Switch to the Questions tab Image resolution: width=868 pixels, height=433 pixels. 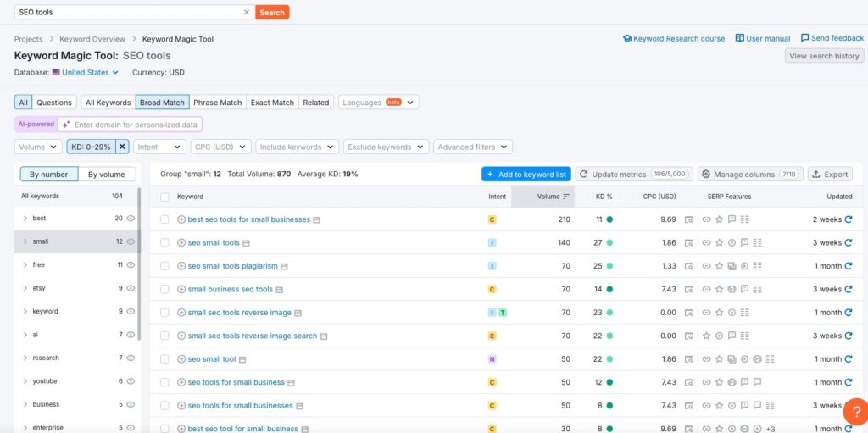click(54, 103)
